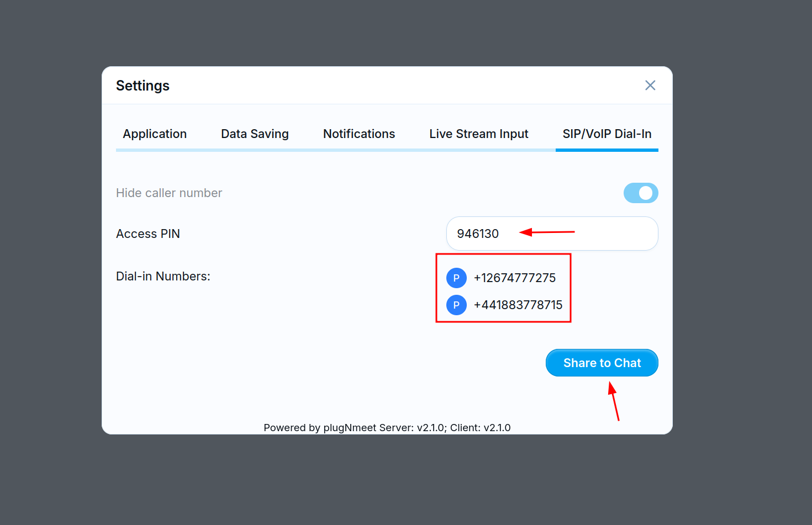Click red arrow below Share to Chat
This screenshot has height=525, width=812.
[x=614, y=401]
